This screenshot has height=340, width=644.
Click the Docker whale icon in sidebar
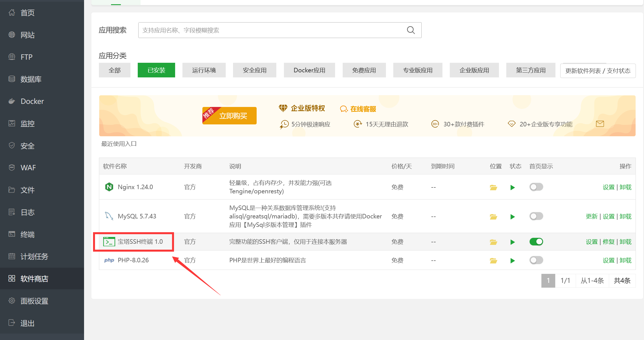[x=12, y=101]
